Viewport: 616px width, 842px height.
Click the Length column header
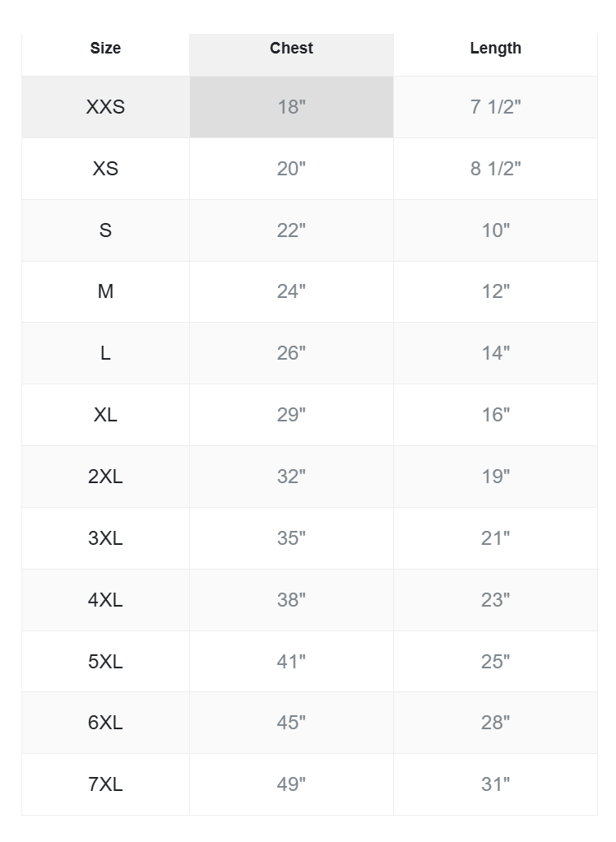pyautogui.click(x=495, y=49)
